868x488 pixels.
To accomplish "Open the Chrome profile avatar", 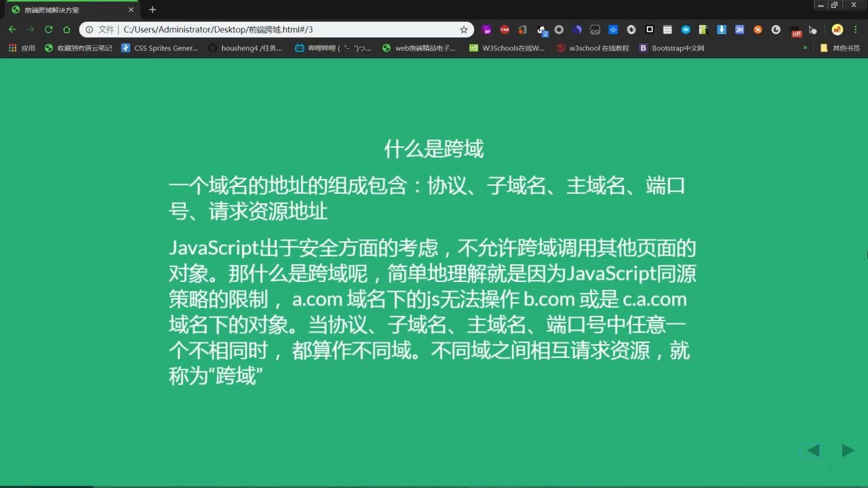I will [837, 30].
